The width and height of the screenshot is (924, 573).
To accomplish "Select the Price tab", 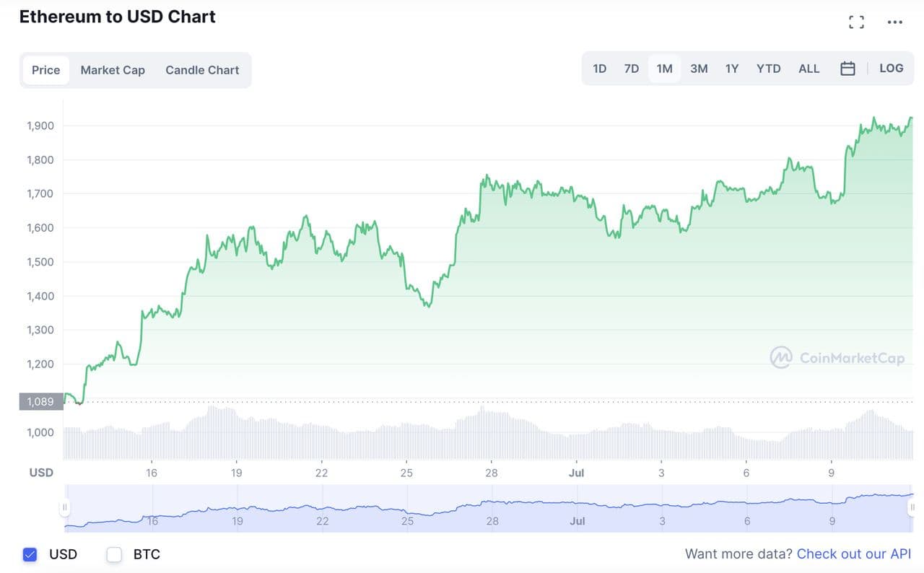I will (45, 70).
